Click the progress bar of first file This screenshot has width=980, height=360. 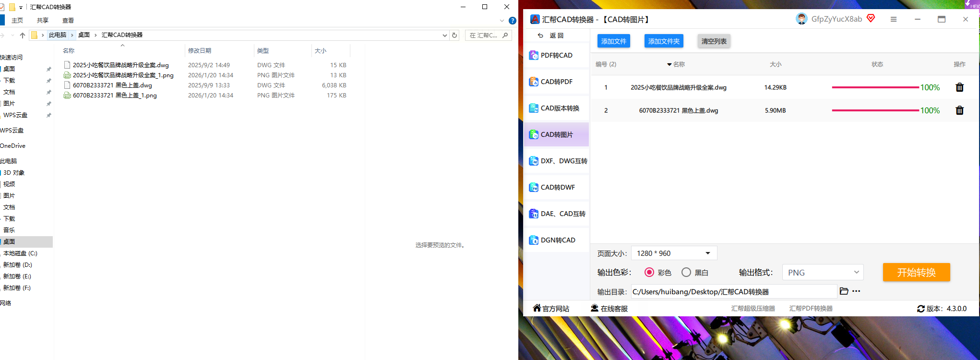pos(875,87)
